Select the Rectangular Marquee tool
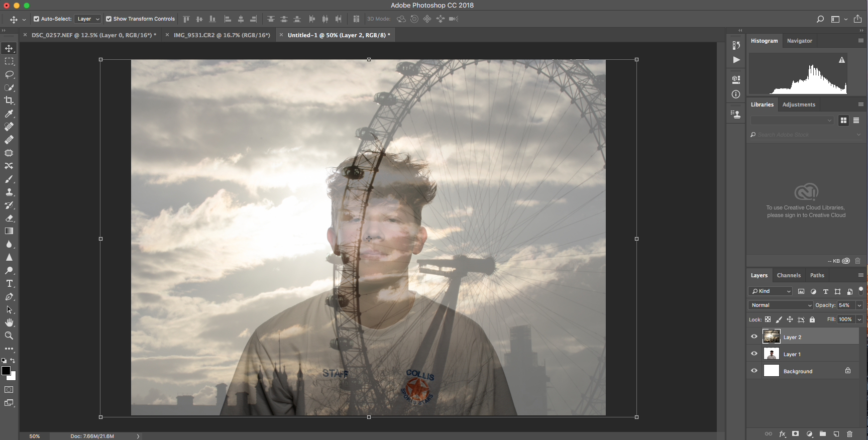Screen dimensions: 868x440 (x=9, y=61)
